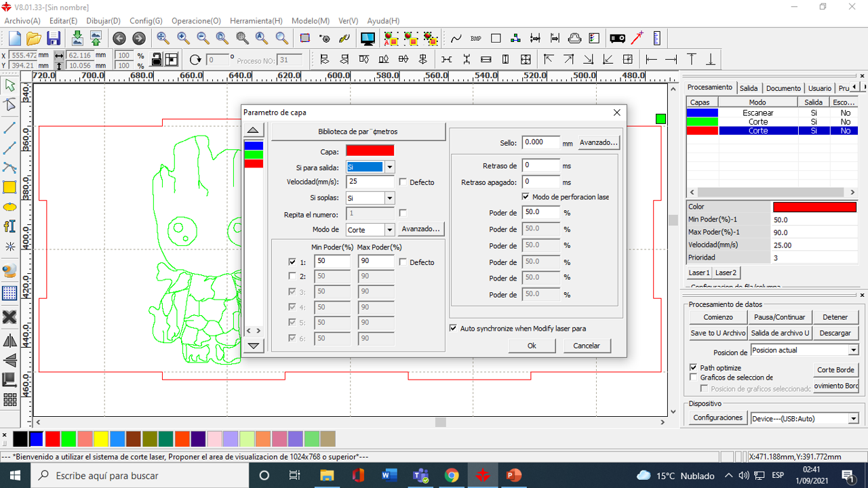Click the BMP bitmap handling icon

point(475,39)
